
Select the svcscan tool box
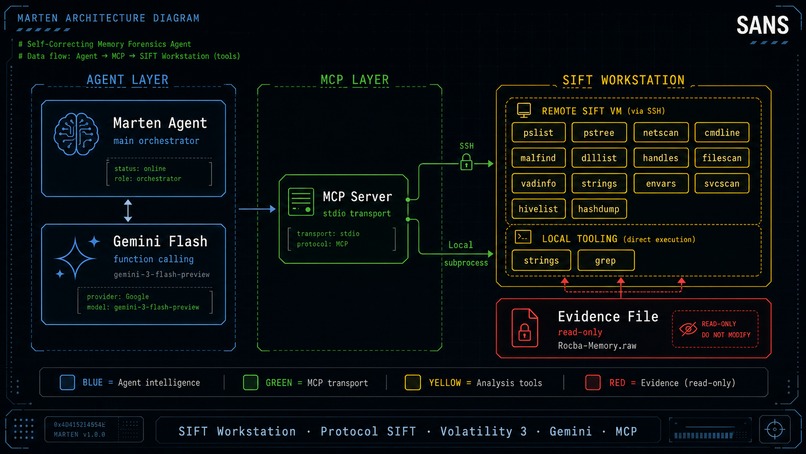click(722, 184)
